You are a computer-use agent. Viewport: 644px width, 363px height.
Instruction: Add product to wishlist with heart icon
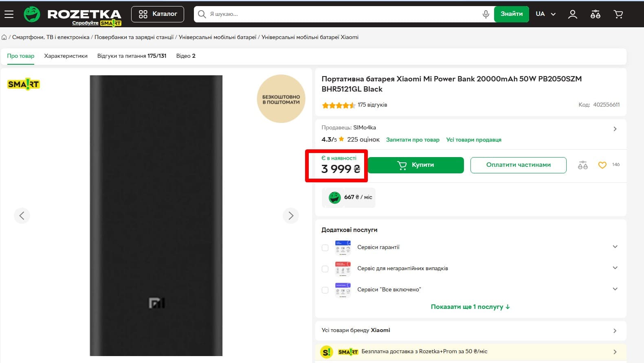[x=602, y=165]
